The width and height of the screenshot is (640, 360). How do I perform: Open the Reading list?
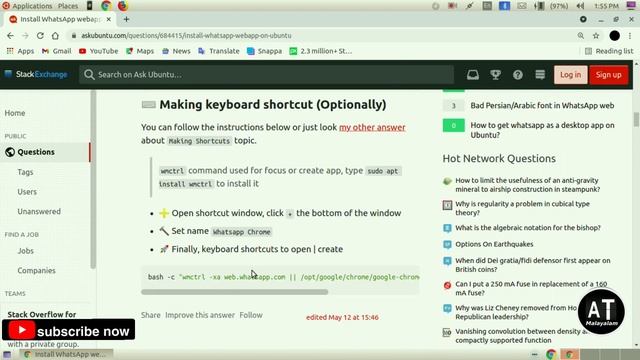pyautogui.click(x=609, y=51)
